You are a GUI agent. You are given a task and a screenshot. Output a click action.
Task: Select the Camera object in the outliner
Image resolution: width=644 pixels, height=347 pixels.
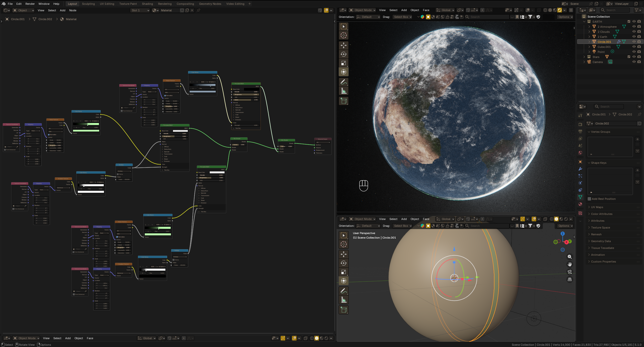597,62
